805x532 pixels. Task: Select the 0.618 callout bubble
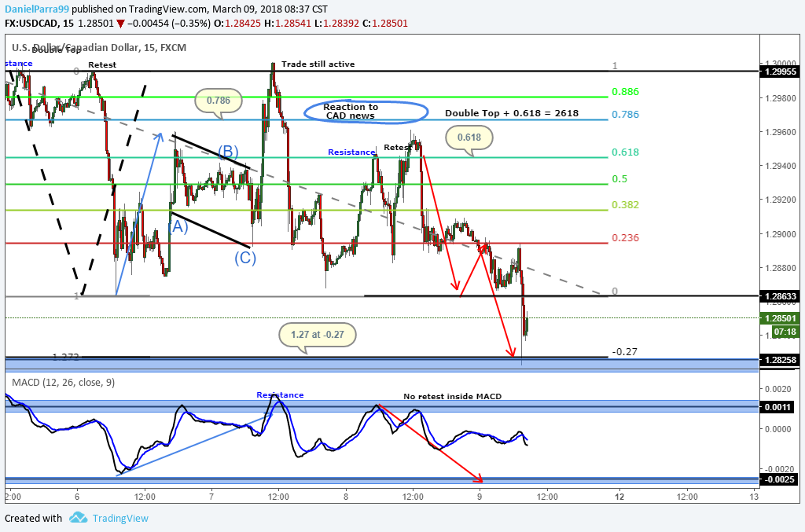click(x=469, y=138)
